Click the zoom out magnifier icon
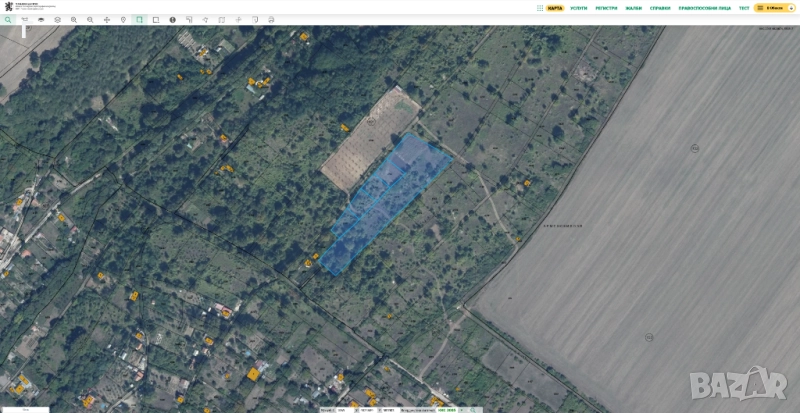 (x=90, y=20)
